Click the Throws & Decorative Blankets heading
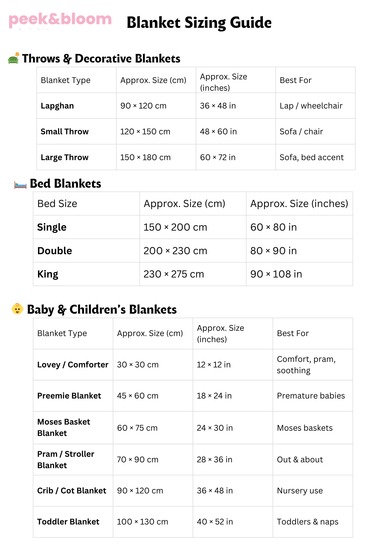Screen dimensions: 392x555 (101, 59)
